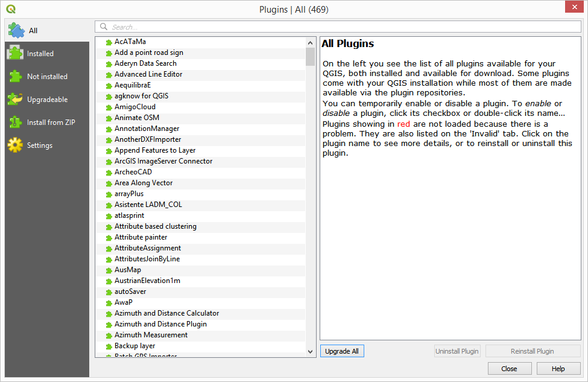Select the Aderyn Data Search plugin icon
The width and height of the screenshot is (588, 382).
point(109,64)
